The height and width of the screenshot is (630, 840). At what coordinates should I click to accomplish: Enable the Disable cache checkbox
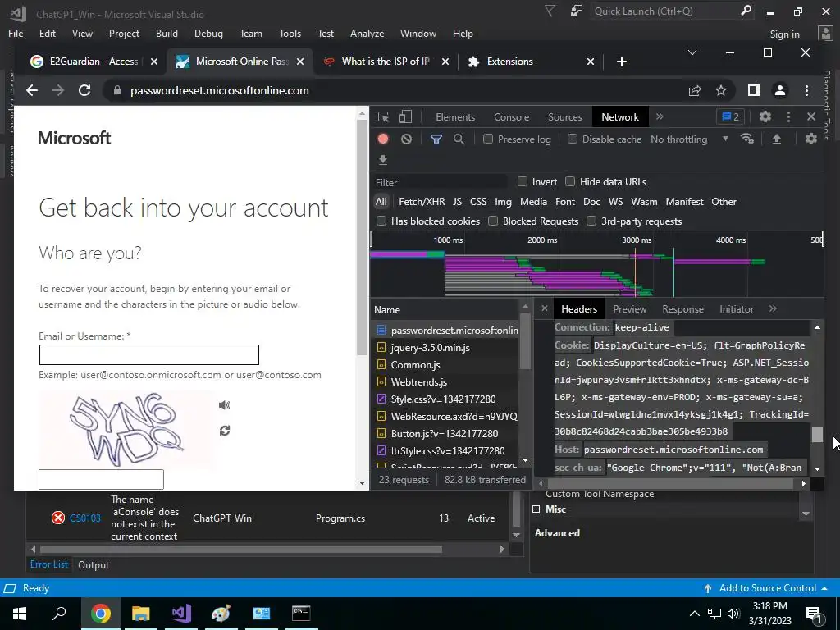click(x=573, y=139)
